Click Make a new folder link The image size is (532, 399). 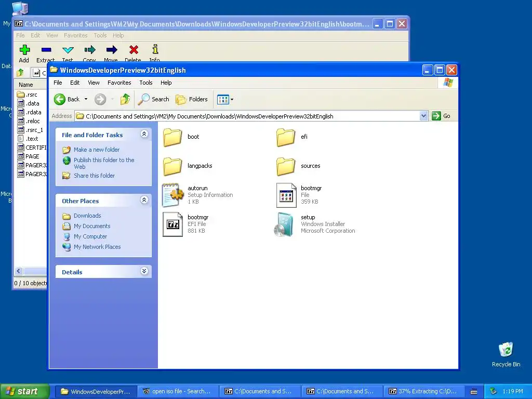pyautogui.click(x=96, y=150)
